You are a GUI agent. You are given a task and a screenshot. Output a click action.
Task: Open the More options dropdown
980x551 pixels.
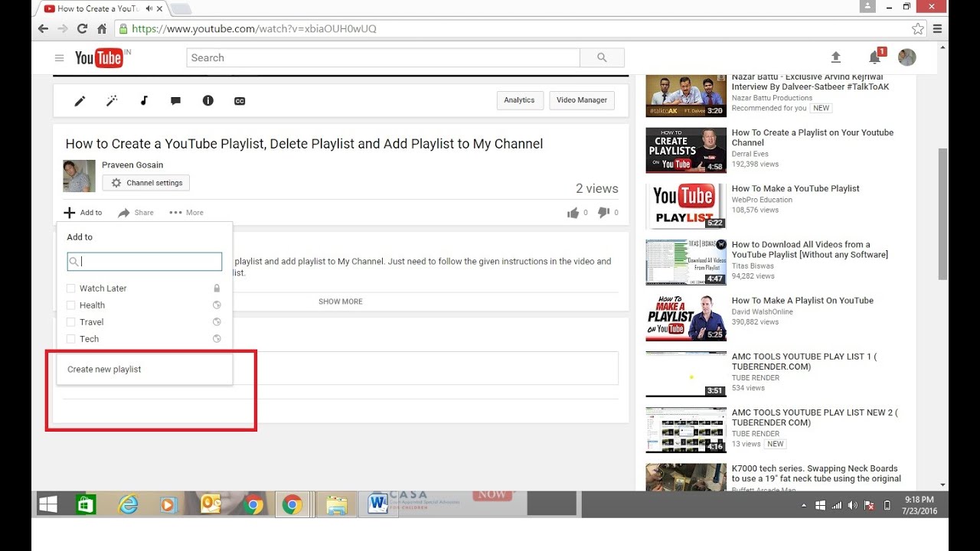(x=186, y=213)
